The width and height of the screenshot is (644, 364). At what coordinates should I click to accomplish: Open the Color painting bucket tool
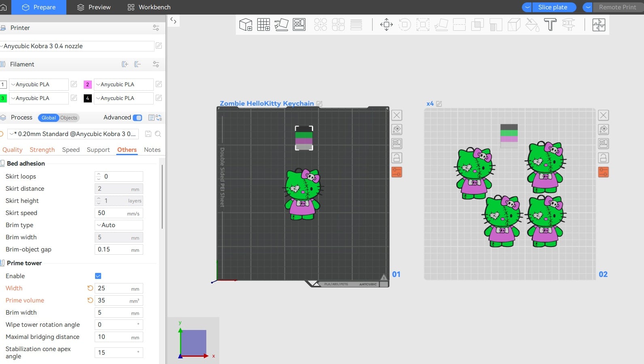532,25
